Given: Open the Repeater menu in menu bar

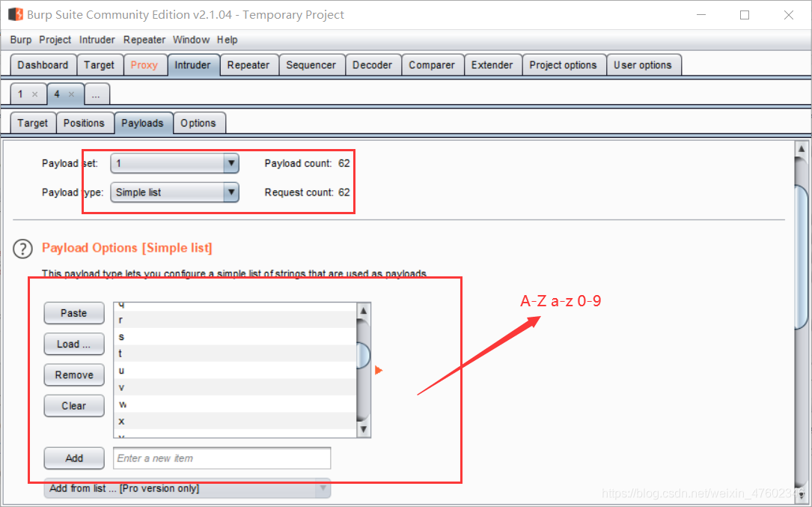Looking at the screenshot, I should point(144,40).
